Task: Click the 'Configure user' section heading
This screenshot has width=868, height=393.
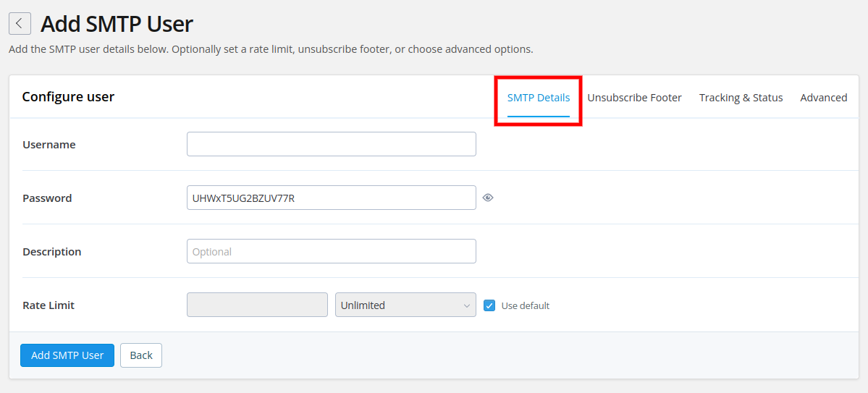Action: point(68,97)
